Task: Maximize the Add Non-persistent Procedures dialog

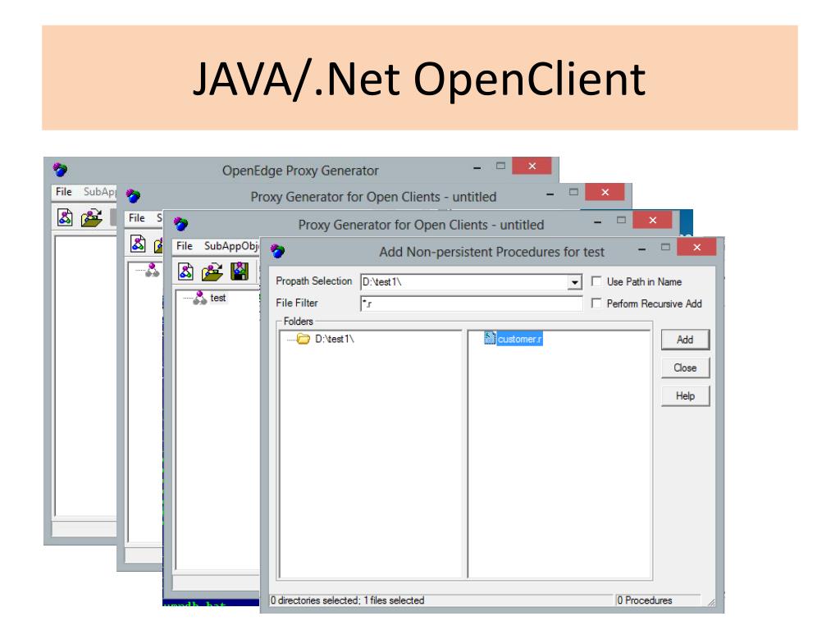Action: click(x=665, y=247)
